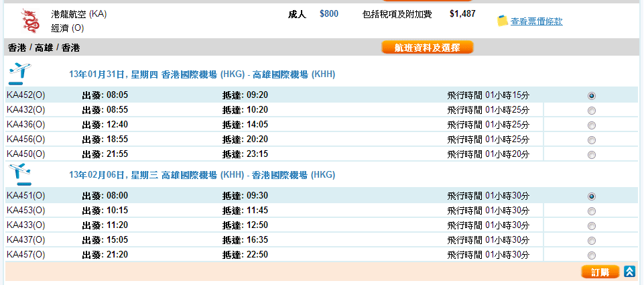Select outbound flight KA432 at 08:55
The image size is (644, 285).
point(591,111)
